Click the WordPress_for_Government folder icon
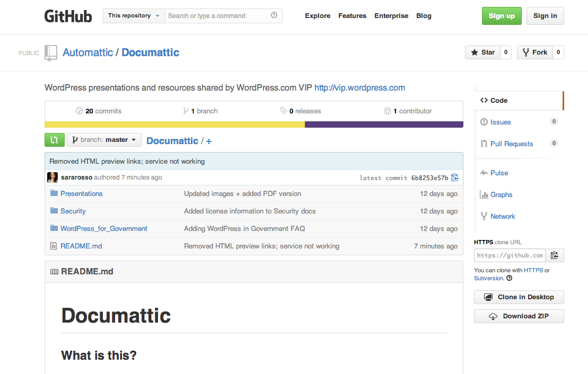Viewport: 588px width, 374px height. (x=54, y=228)
